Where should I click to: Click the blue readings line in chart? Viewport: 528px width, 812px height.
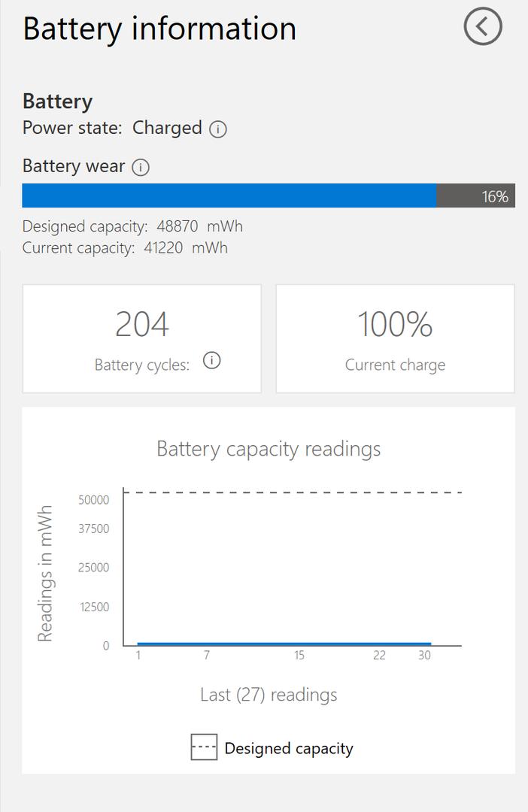(x=284, y=644)
